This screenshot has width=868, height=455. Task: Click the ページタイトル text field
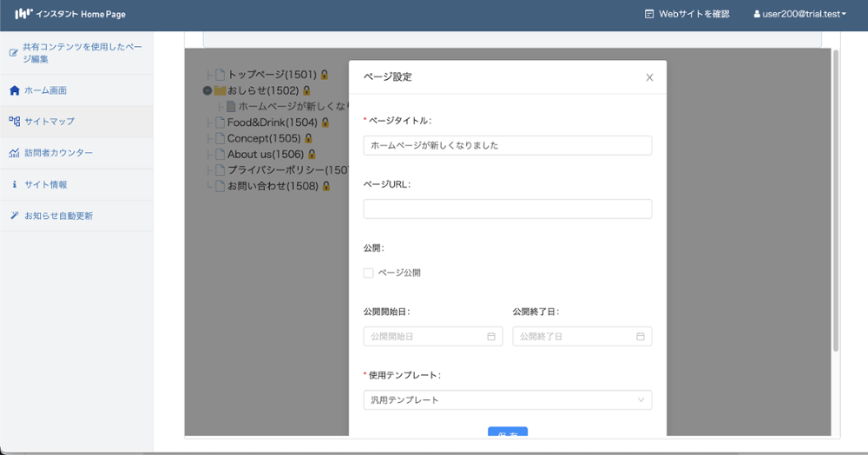(507, 145)
